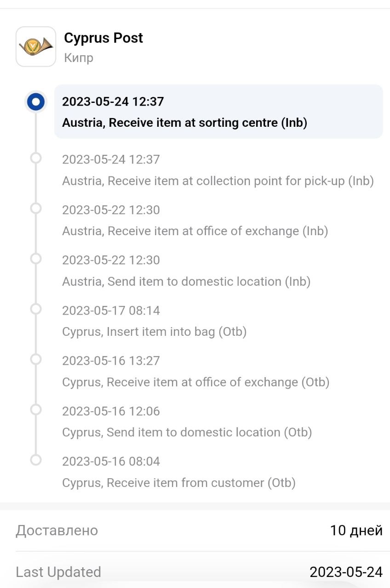Click the 2023-05-24 12:37 highlighted timestamp
The width and height of the screenshot is (390, 588).
113,102
